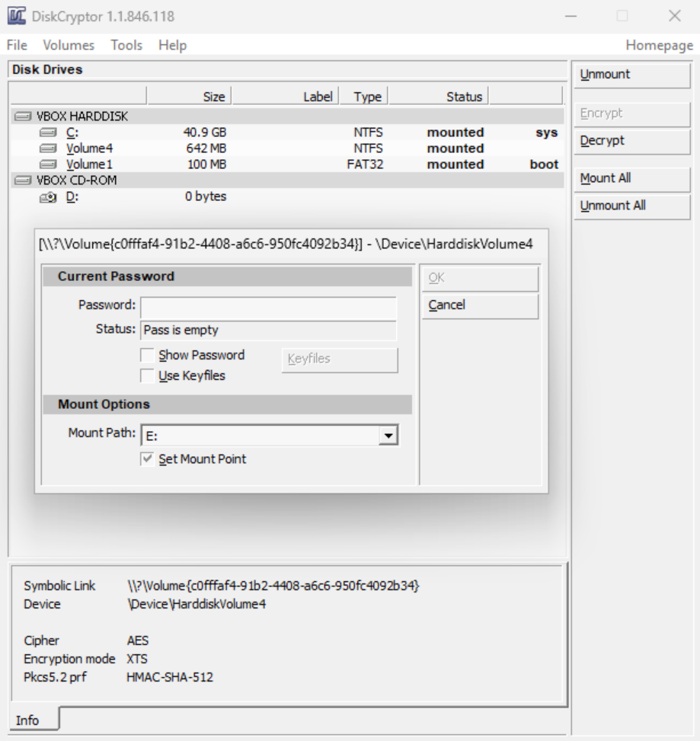Click the Current Password section header

[x=227, y=276]
